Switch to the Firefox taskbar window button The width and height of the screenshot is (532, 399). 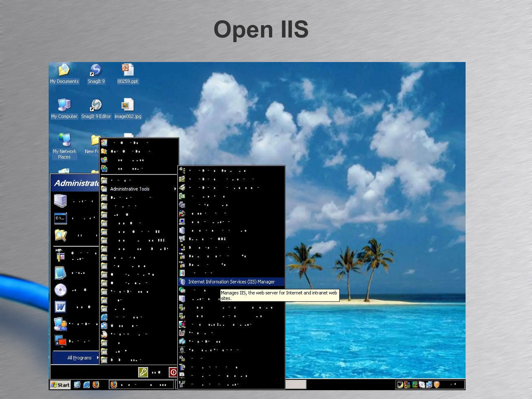pos(141,385)
